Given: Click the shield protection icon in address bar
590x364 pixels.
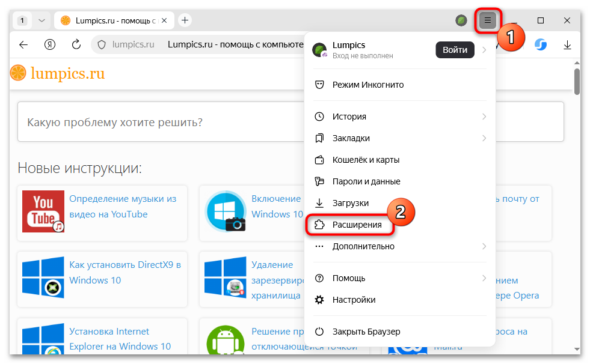Looking at the screenshot, I should (x=102, y=44).
